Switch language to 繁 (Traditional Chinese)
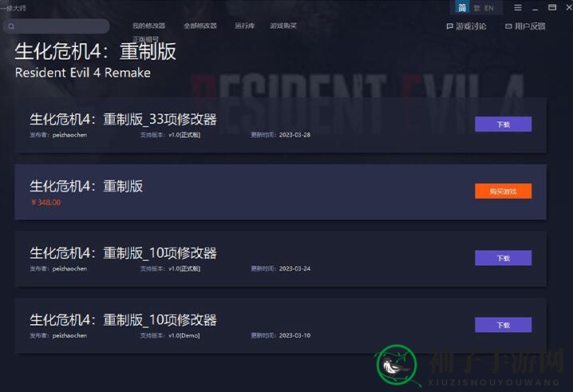The width and height of the screenshot is (573, 392). (476, 8)
